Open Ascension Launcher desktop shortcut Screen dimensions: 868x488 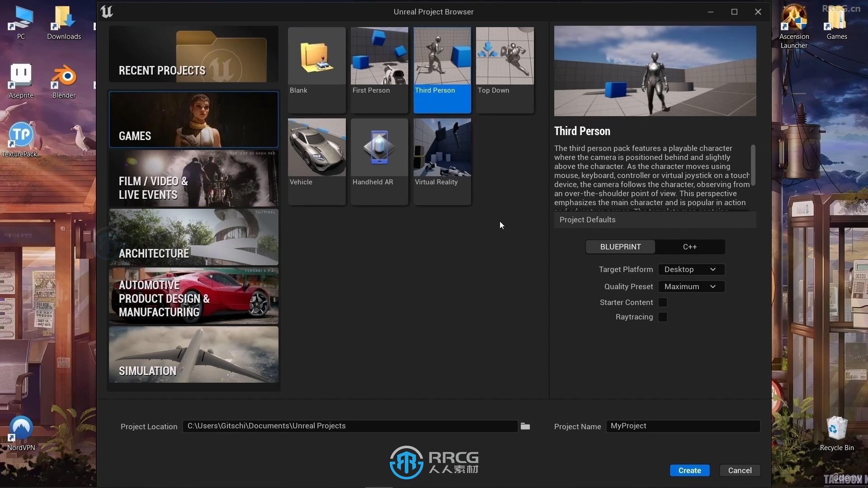tap(794, 26)
